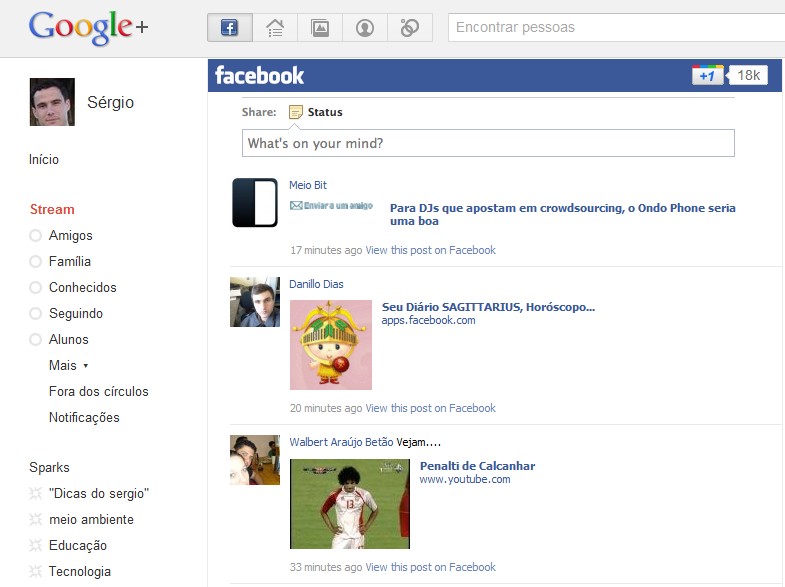This screenshot has width=785, height=587.
Task: Click the +1 button on Facebook header
Action: point(707,76)
